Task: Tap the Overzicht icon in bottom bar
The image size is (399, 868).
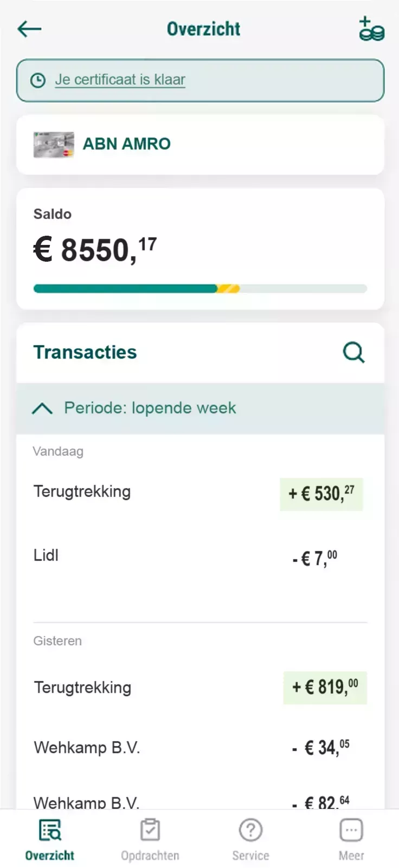Action: (50, 830)
